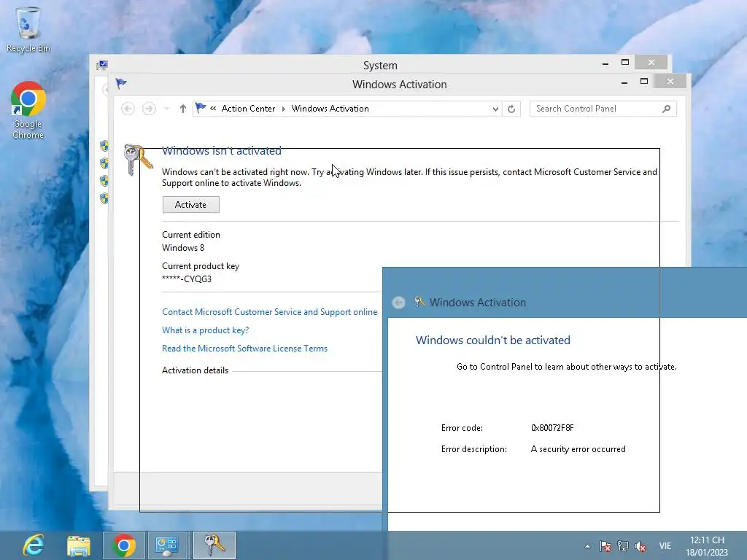Image resolution: width=747 pixels, height=560 pixels.
Task: Open the recent locations dropdown arrow
Action: coord(166,109)
